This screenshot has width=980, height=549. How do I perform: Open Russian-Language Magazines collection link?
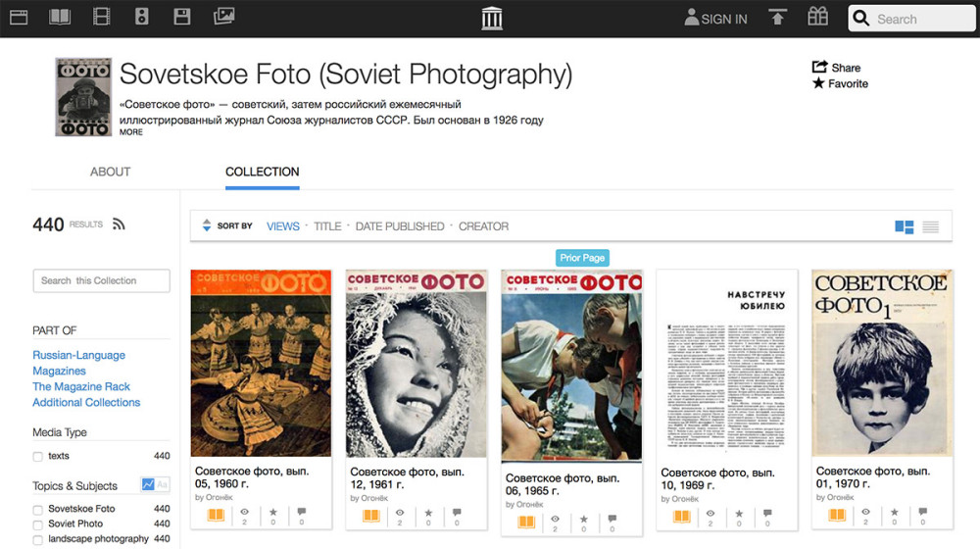pos(78,363)
